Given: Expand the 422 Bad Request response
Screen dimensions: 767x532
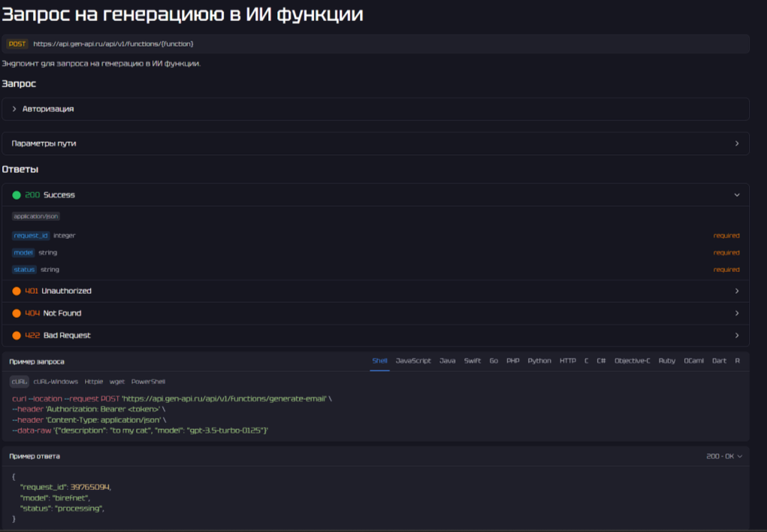Looking at the screenshot, I should coord(736,335).
